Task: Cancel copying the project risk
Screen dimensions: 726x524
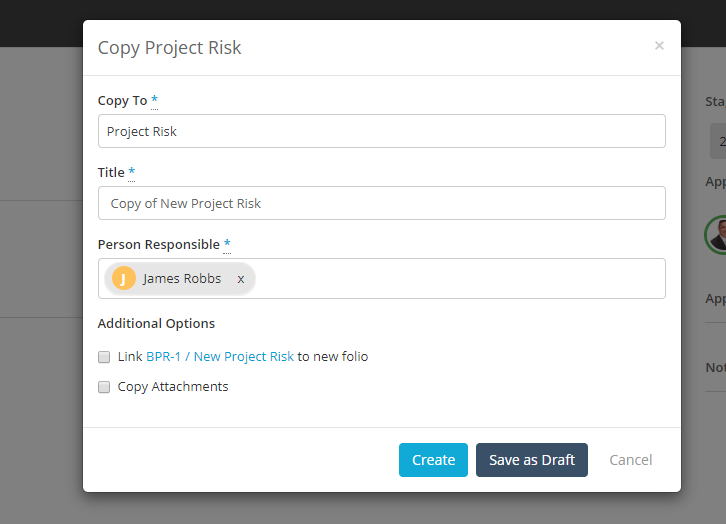Action: (630, 460)
